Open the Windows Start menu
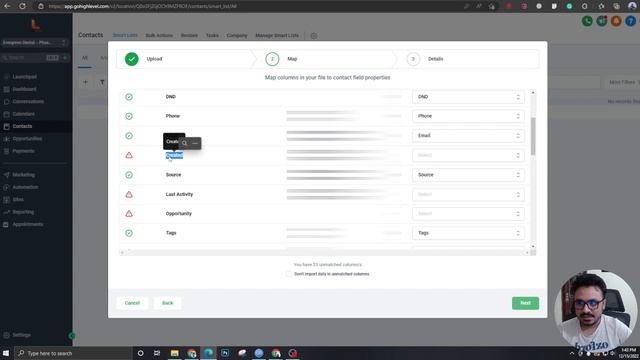Screen dimensions: 640x360 coord(6,353)
